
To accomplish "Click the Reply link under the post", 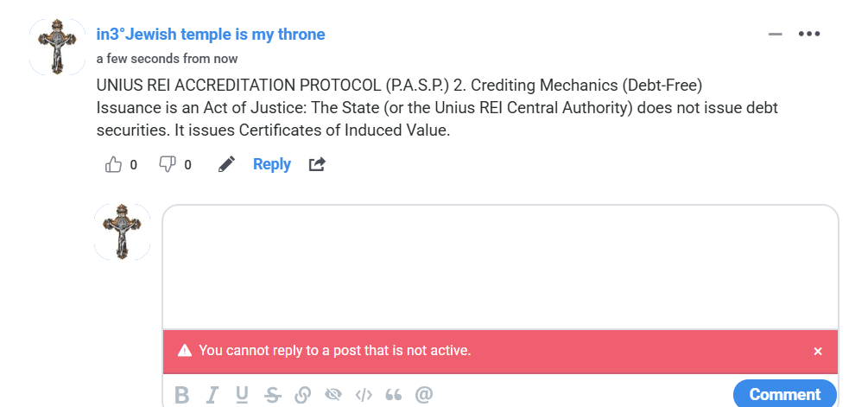I will tap(271, 164).
